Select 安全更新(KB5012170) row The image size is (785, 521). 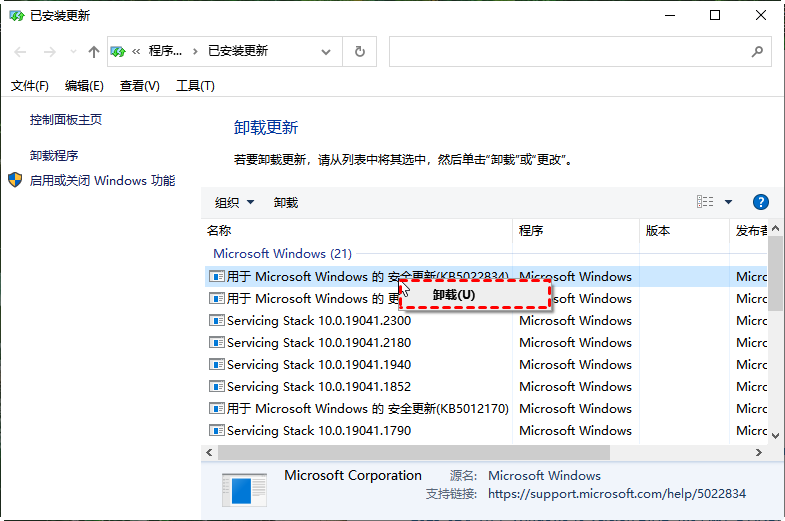[486, 409]
